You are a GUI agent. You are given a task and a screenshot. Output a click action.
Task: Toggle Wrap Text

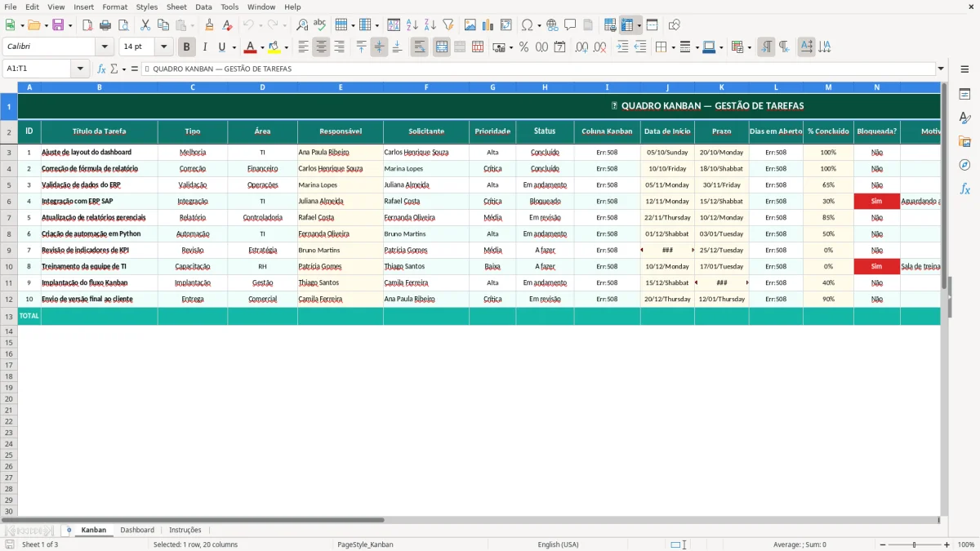[419, 47]
